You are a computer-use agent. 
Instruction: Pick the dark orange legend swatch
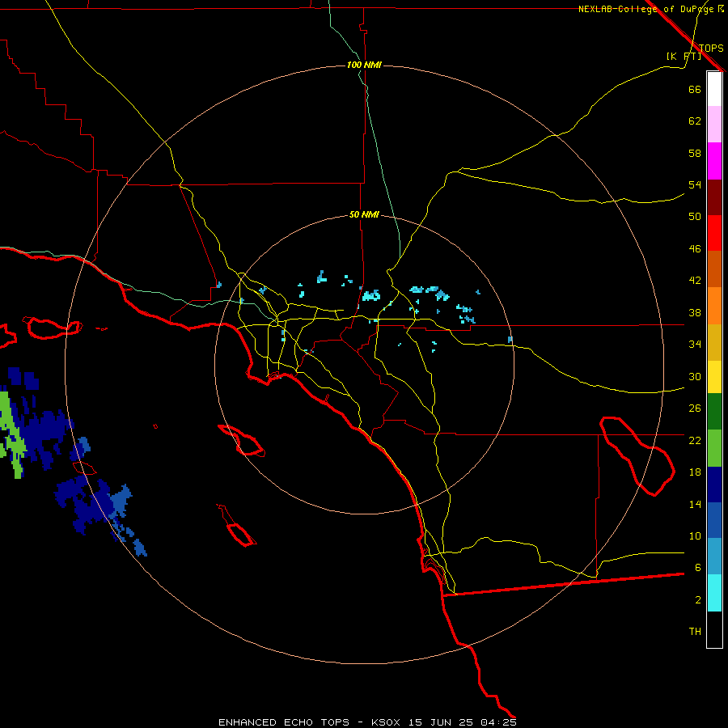tap(714, 269)
